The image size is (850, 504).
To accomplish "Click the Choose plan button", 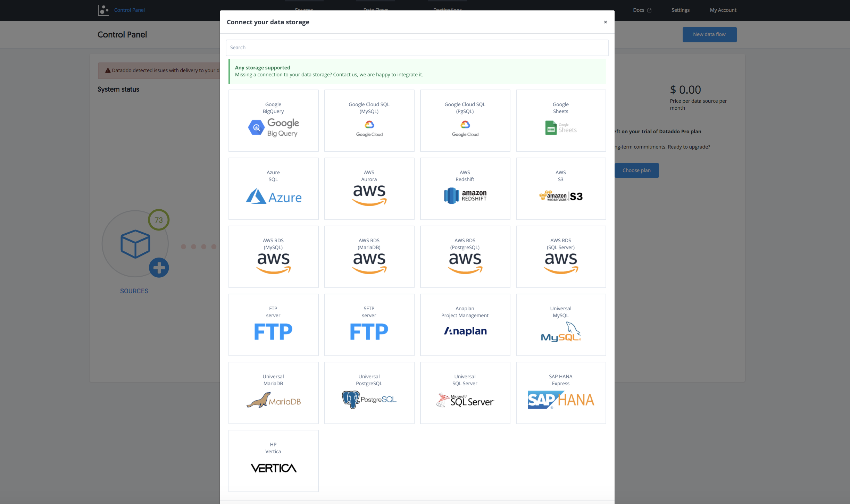I will pyautogui.click(x=636, y=170).
